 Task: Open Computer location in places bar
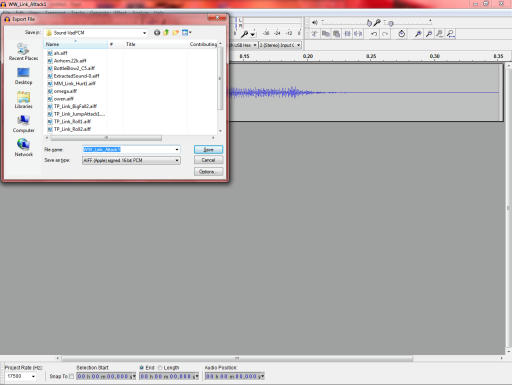point(23,124)
